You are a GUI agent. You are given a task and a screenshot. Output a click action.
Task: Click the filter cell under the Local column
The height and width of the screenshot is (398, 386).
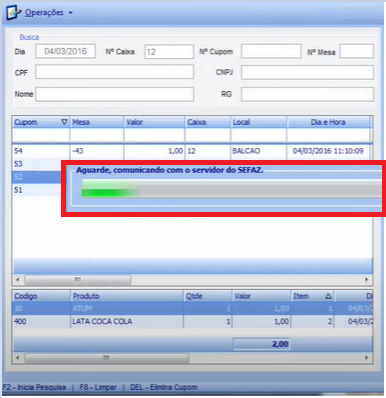coord(259,135)
